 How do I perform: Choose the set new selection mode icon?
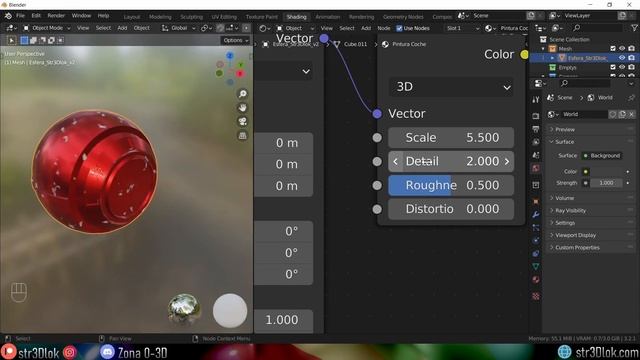coord(24,40)
